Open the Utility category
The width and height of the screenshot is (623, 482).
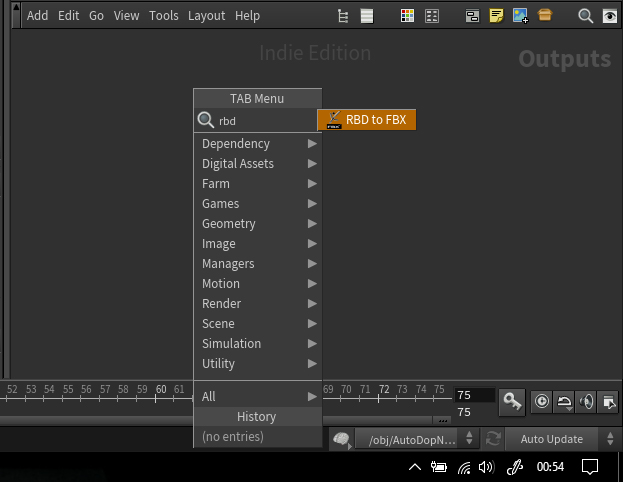(x=258, y=364)
